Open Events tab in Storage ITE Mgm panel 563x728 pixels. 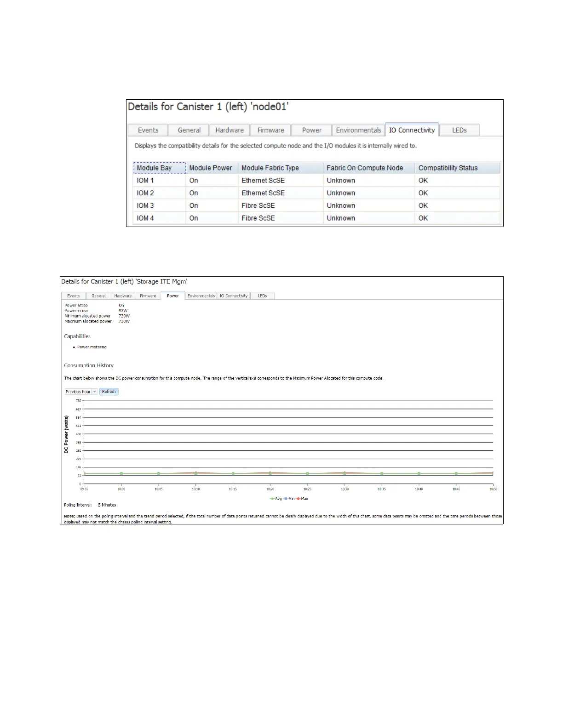point(74,296)
